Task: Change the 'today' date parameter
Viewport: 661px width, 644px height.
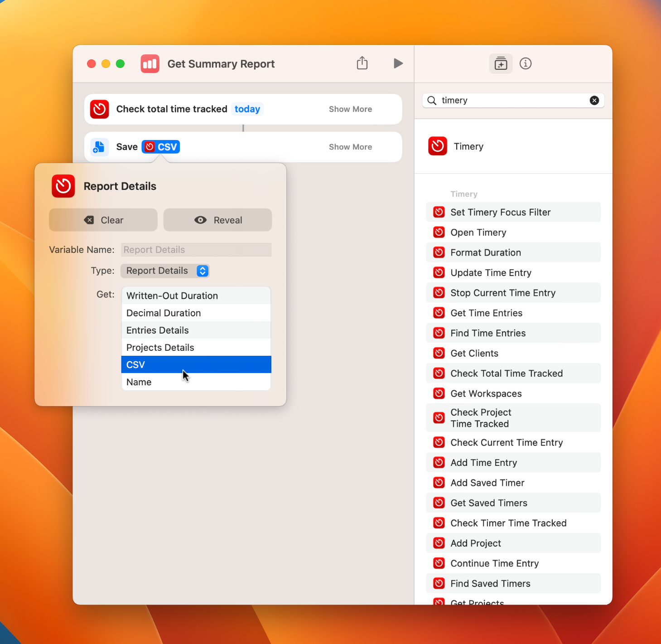Action: click(247, 109)
